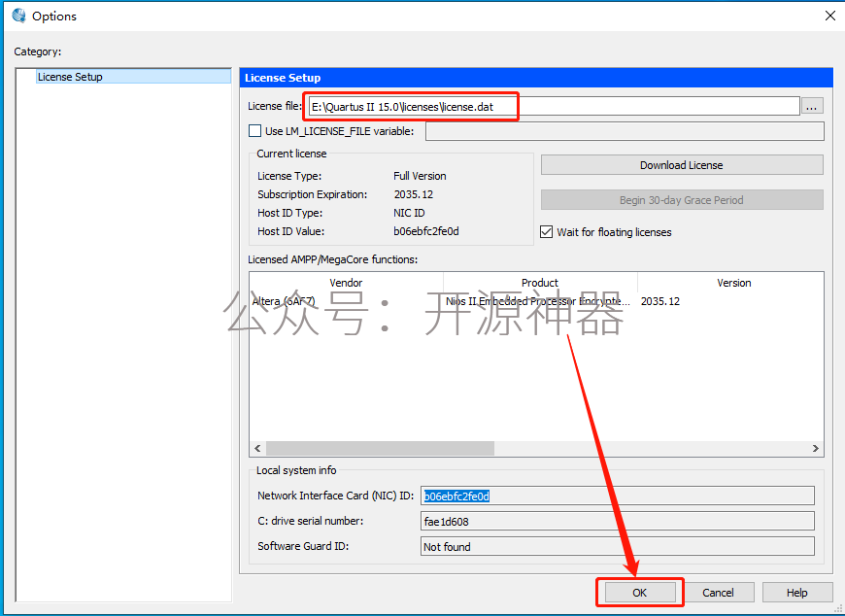Click the Quartus icon in the title bar
Viewport: 845px width, 616px height.
point(18,17)
